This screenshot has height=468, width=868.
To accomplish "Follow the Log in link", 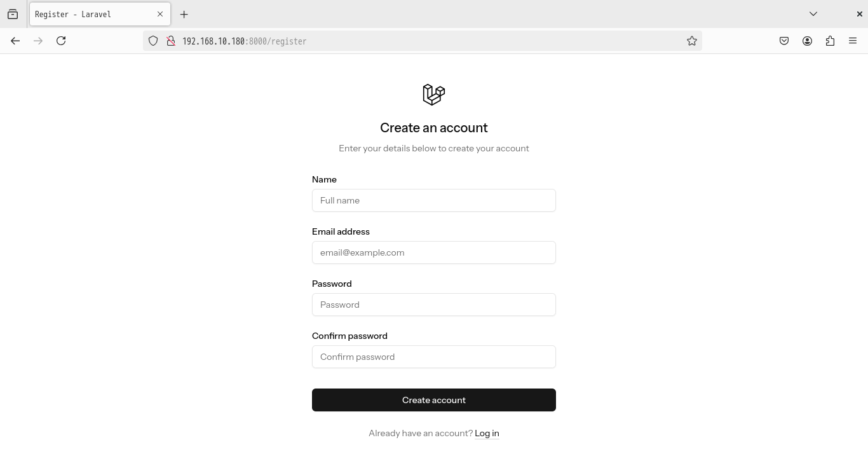I will coord(487,433).
